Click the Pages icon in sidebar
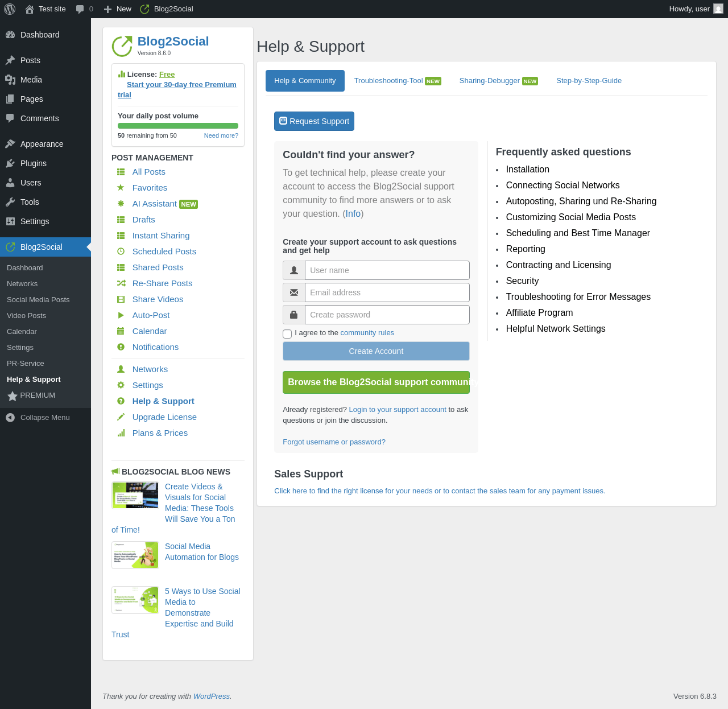 pyautogui.click(x=10, y=99)
